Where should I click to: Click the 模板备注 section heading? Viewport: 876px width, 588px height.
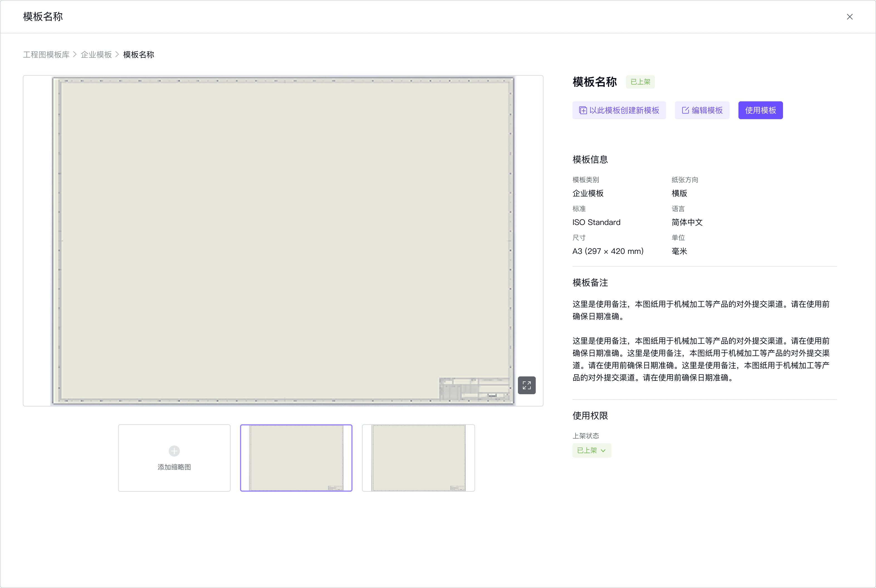coord(590,283)
